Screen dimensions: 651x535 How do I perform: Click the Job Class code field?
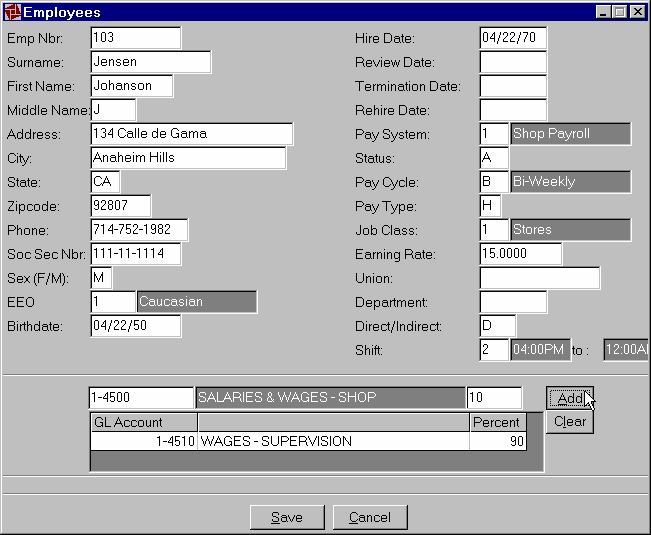[x=494, y=230]
